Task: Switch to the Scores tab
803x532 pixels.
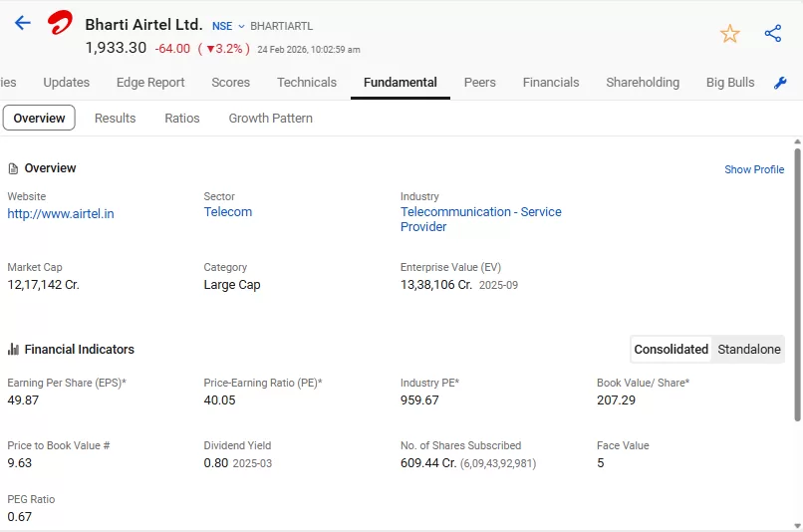Action: click(x=230, y=83)
